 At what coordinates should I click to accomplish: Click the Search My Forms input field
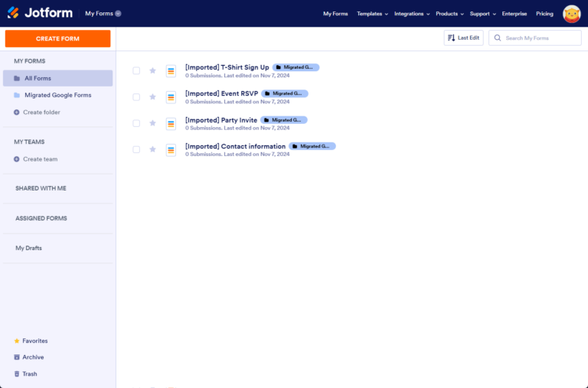click(535, 37)
